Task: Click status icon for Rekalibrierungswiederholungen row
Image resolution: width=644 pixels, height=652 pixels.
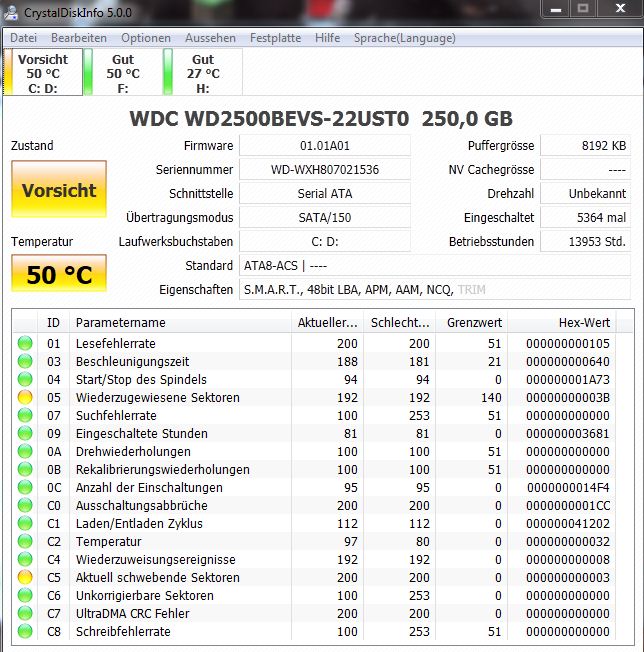Action: tap(25, 469)
